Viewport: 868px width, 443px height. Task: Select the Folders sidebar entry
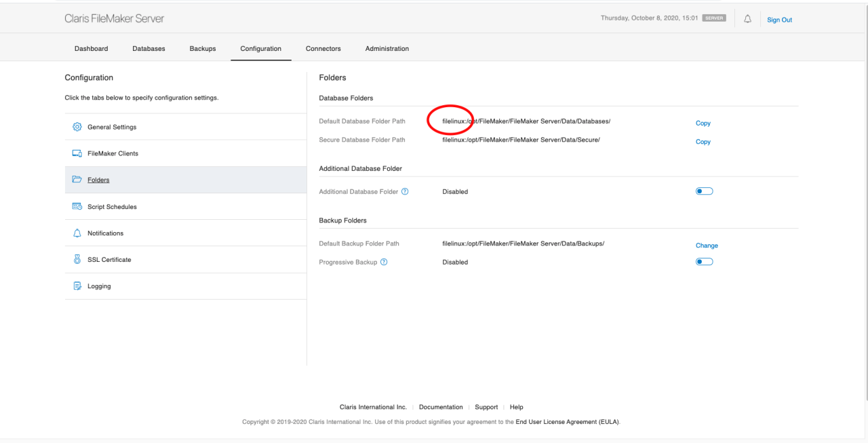pyautogui.click(x=186, y=180)
